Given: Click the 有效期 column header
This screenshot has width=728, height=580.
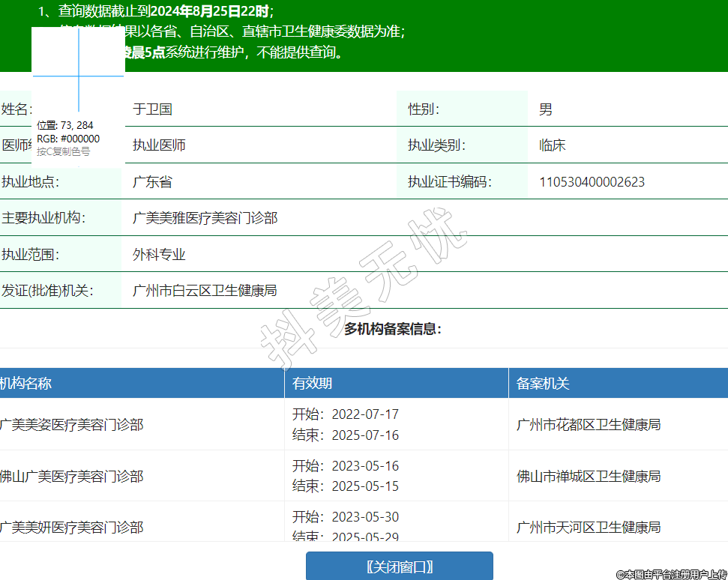Looking at the screenshot, I should (312, 384).
